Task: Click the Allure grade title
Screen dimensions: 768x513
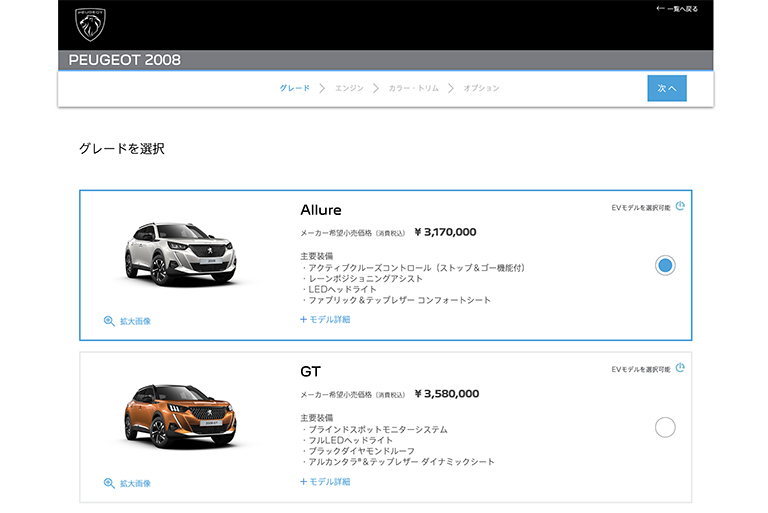Action: click(x=321, y=210)
